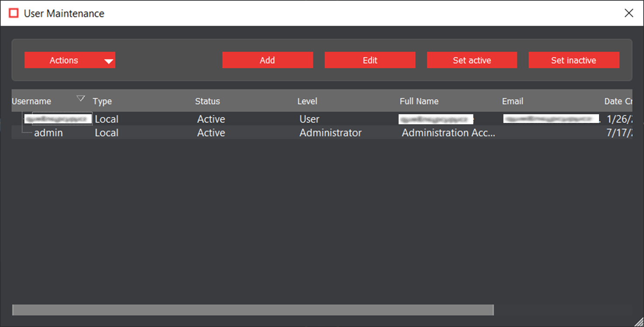Select the blurred username user row
The image size is (644, 327).
pos(58,119)
